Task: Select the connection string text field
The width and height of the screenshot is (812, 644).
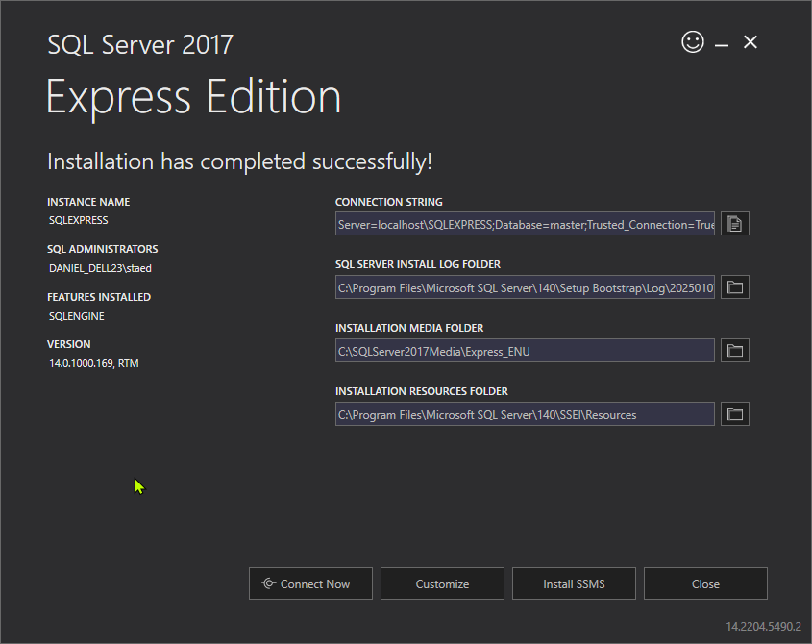Action: (x=525, y=224)
